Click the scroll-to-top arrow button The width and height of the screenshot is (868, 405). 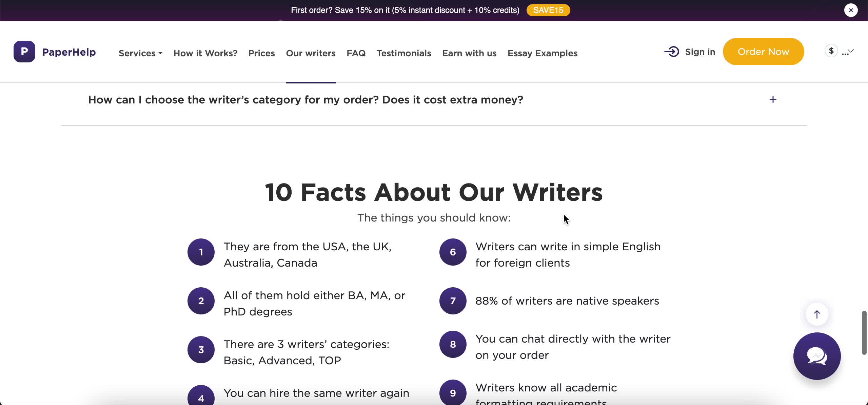817,314
